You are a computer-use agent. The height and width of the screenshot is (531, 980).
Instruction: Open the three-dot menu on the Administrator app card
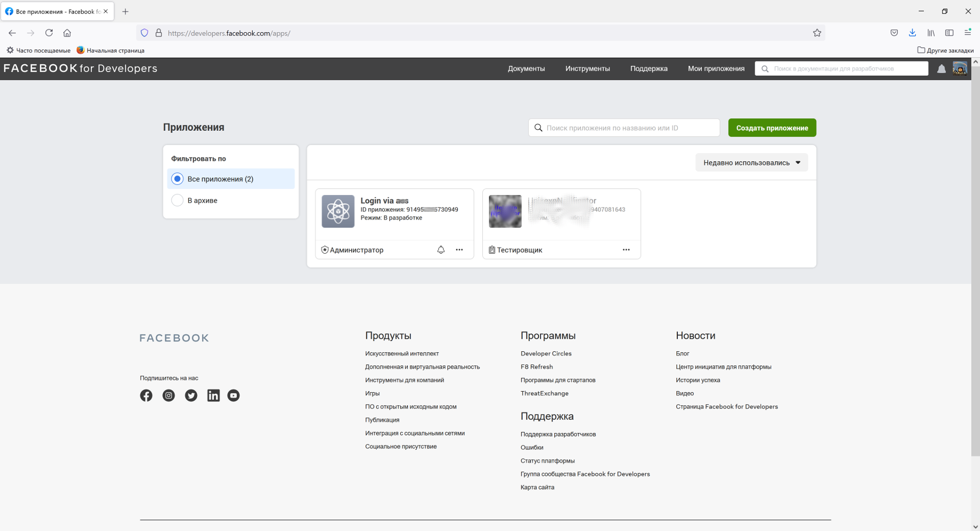click(460, 250)
